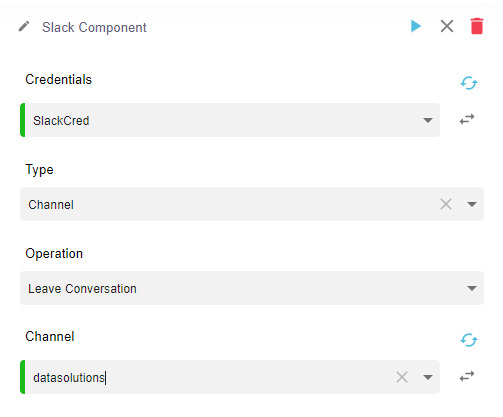Refresh the Channel list

(469, 340)
